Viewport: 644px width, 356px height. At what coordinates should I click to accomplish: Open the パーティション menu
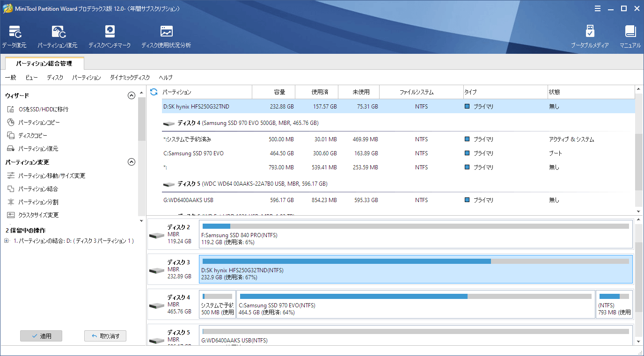(87, 78)
